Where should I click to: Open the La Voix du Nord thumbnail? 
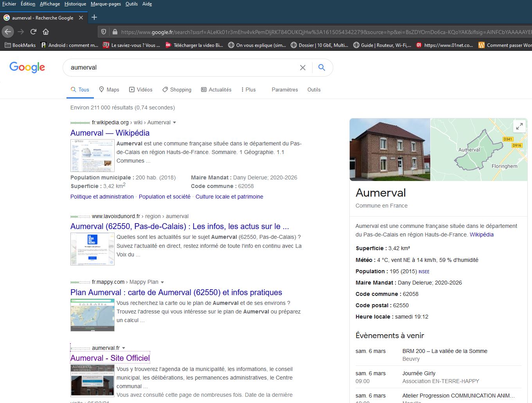pos(92,249)
